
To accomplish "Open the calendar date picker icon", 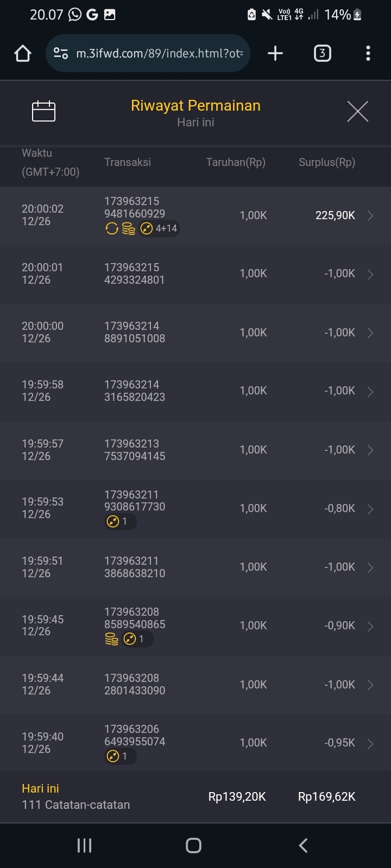I will click(x=44, y=111).
